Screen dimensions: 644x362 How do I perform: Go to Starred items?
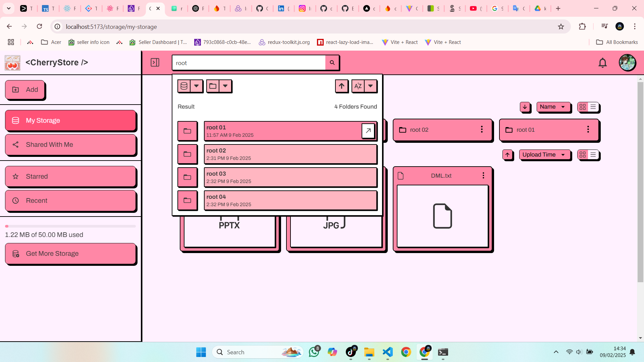point(70,176)
